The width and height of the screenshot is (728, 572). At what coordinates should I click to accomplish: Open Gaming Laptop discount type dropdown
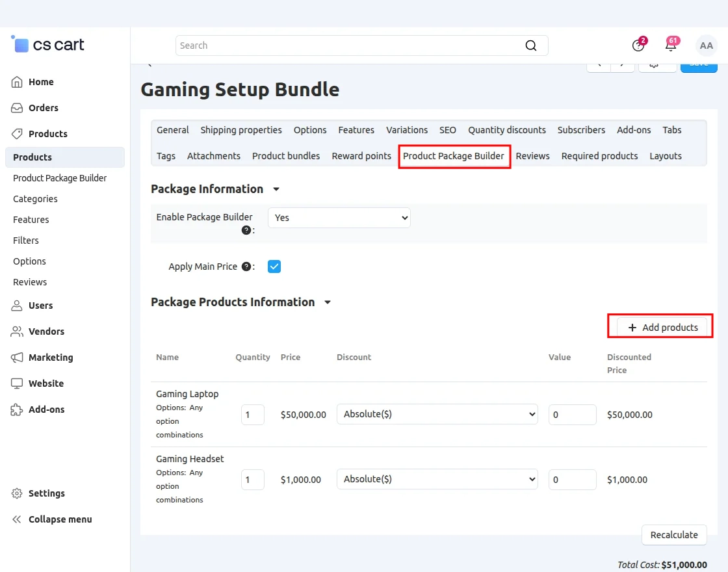(x=437, y=414)
